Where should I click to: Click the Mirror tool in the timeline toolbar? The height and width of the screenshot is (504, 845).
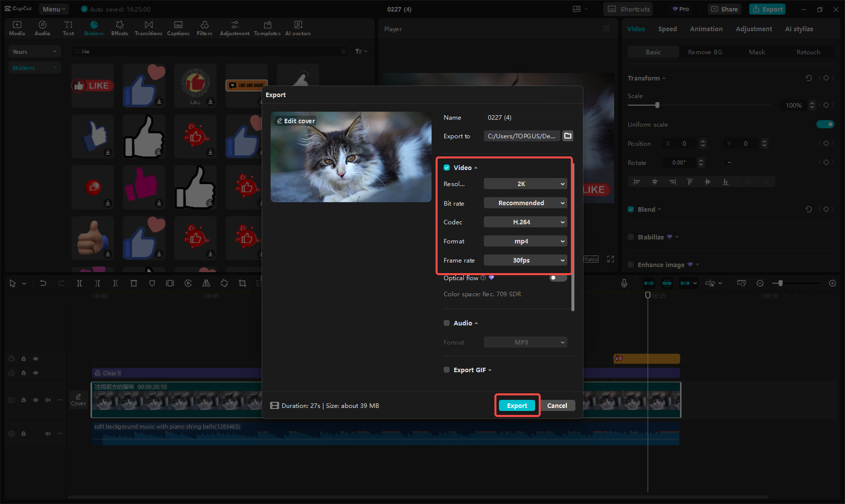pyautogui.click(x=206, y=283)
